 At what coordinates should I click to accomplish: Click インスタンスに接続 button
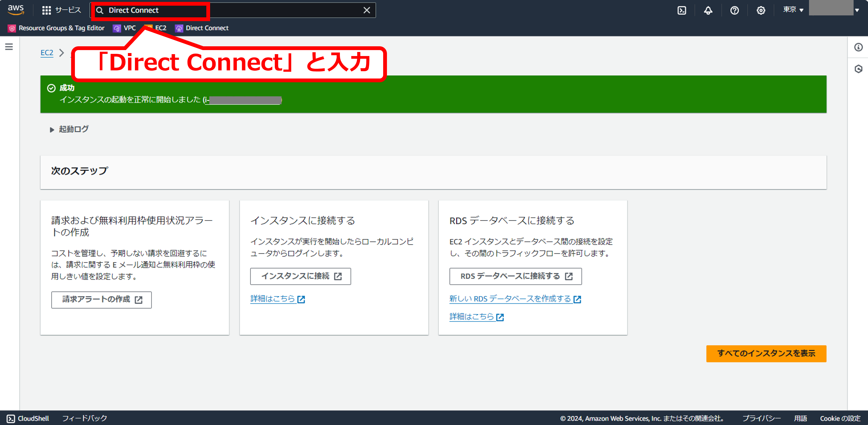click(x=300, y=276)
